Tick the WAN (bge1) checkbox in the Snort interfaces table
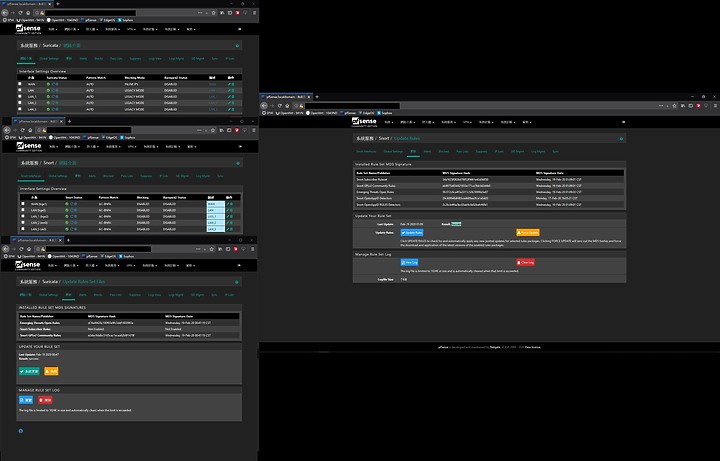The width and height of the screenshot is (720, 461). pos(23,203)
